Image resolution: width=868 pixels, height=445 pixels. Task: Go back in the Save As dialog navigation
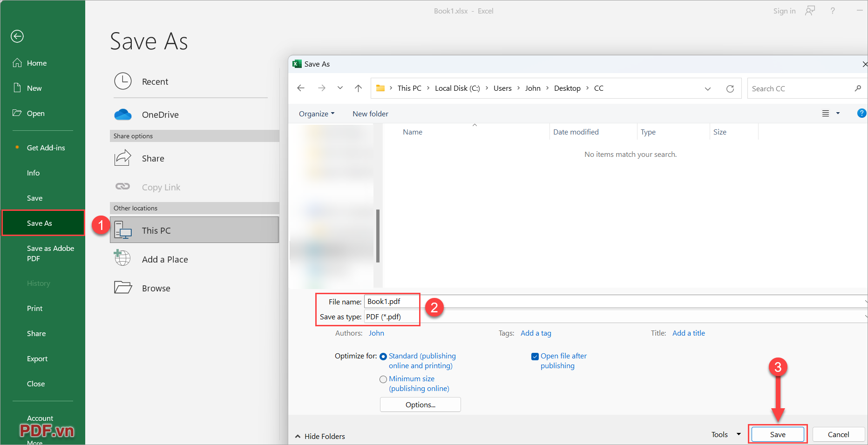(x=301, y=88)
